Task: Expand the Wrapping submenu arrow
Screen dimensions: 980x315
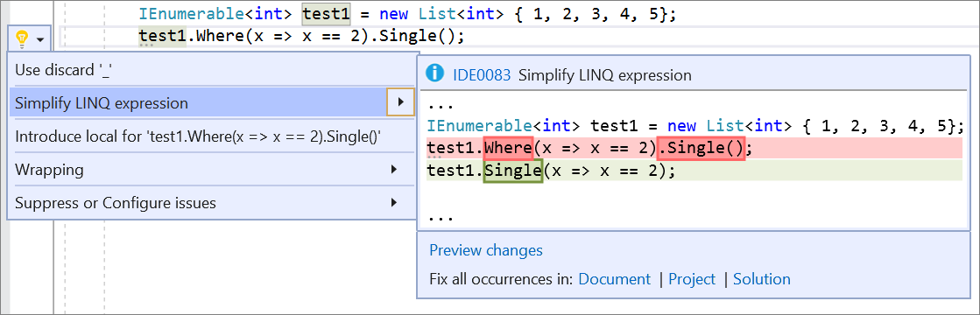Action: click(x=394, y=170)
